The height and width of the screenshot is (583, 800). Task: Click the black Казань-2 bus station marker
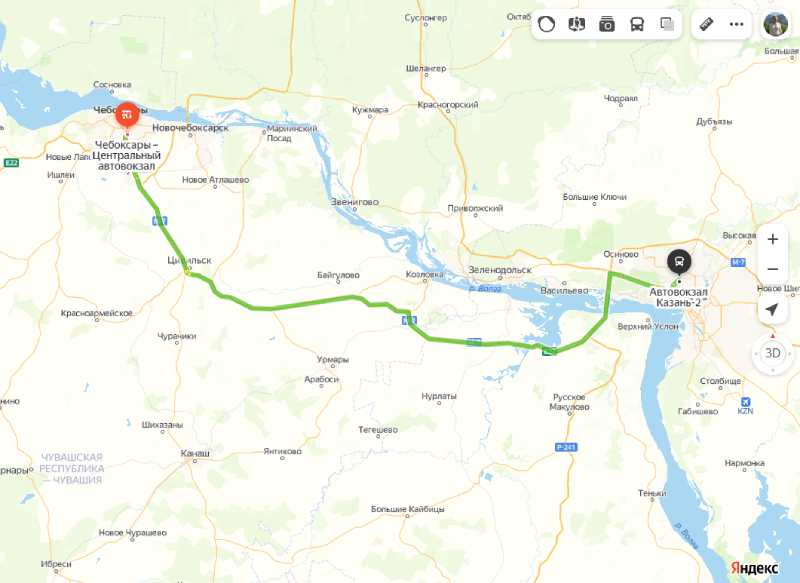[x=679, y=262]
